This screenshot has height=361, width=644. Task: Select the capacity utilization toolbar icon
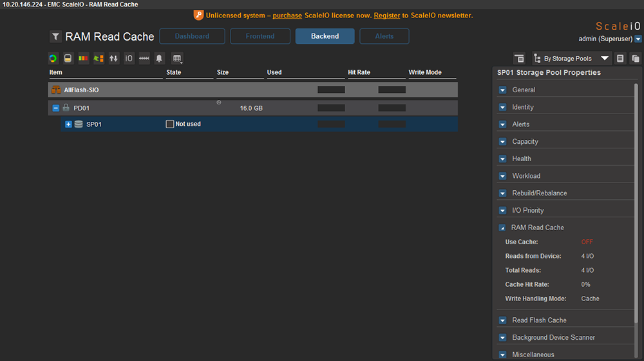(68, 59)
